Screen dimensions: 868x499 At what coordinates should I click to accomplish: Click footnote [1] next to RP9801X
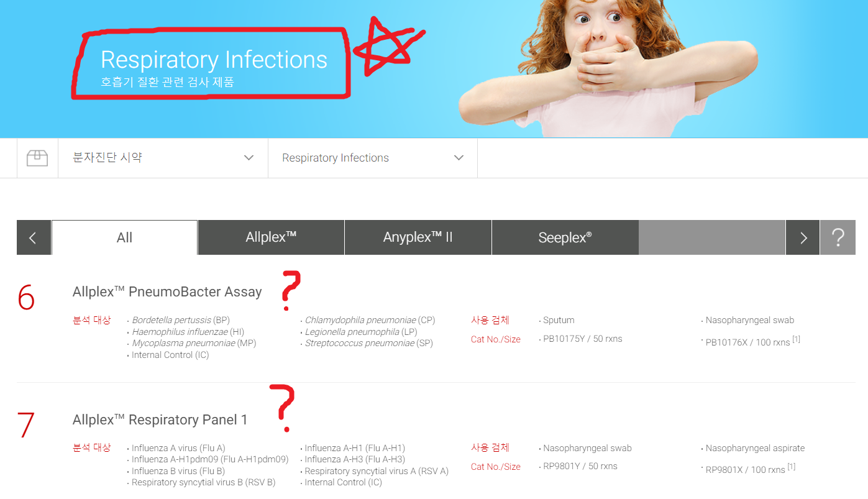point(791,467)
